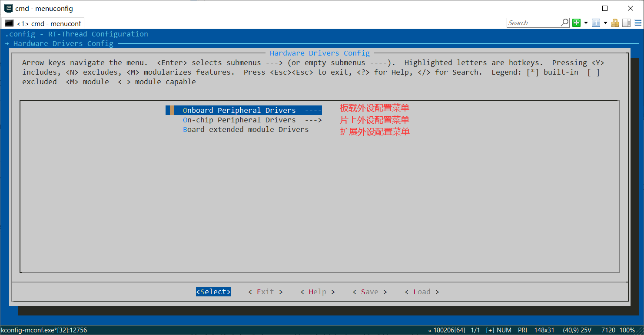Select the '<1> cmd - menuconf' tab
The image size is (644, 335).
pos(43,23)
